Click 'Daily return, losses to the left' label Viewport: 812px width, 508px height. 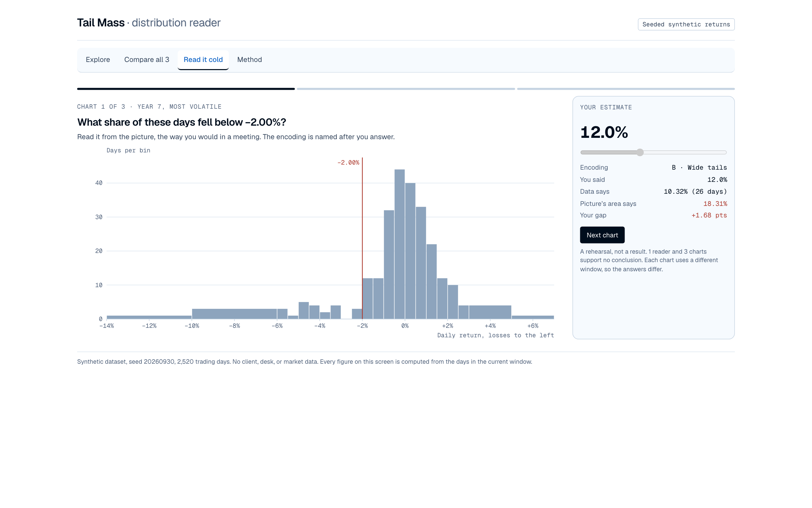click(x=496, y=335)
